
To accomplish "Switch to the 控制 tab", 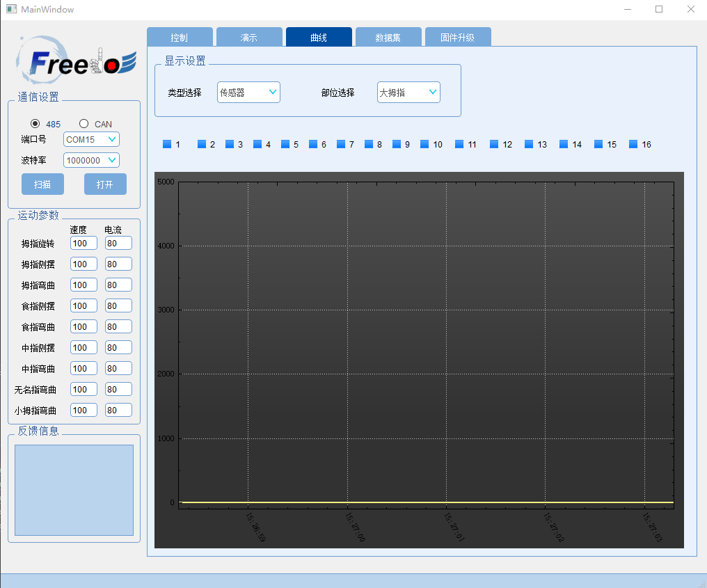I will tap(180, 38).
